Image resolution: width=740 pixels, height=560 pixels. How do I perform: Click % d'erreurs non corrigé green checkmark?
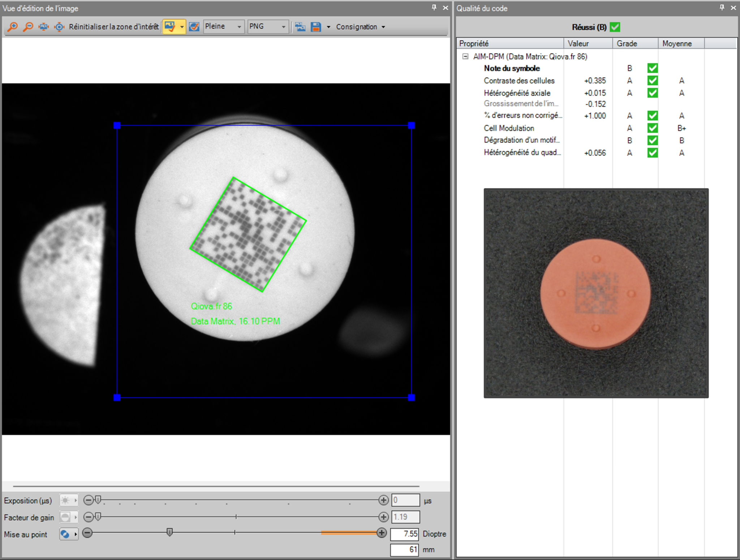(653, 116)
